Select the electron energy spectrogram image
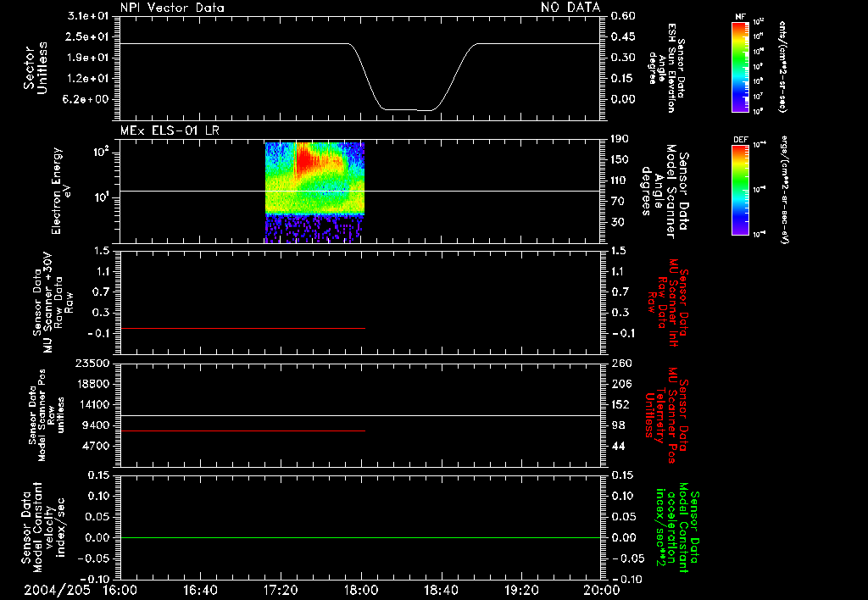This screenshot has height=600, width=868. pos(314,192)
